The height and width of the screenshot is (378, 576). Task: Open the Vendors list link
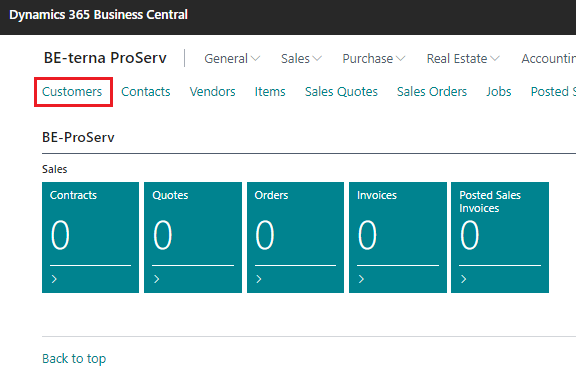(212, 91)
